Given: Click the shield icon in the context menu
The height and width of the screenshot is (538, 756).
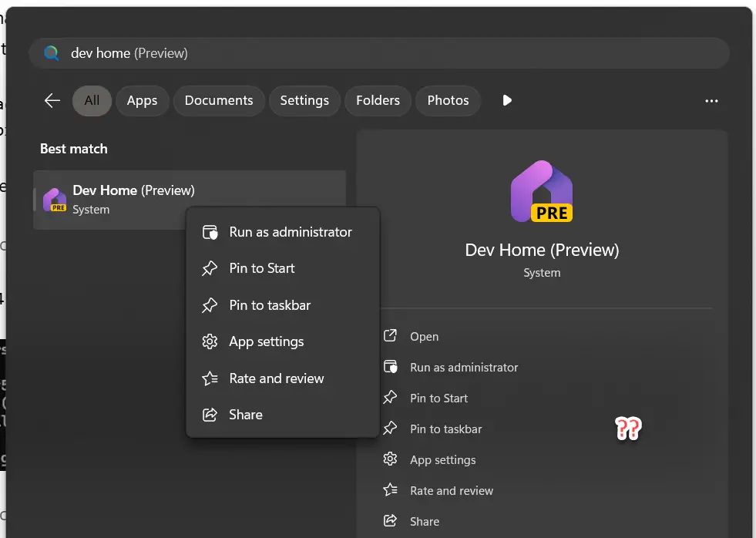Looking at the screenshot, I should click(x=210, y=232).
